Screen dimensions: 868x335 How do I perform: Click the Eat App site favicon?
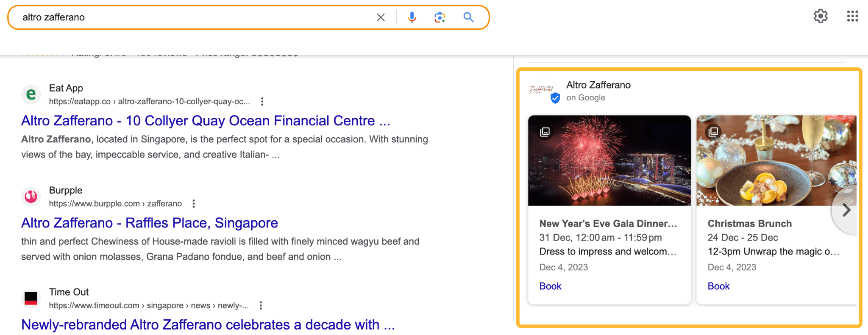[x=31, y=94]
